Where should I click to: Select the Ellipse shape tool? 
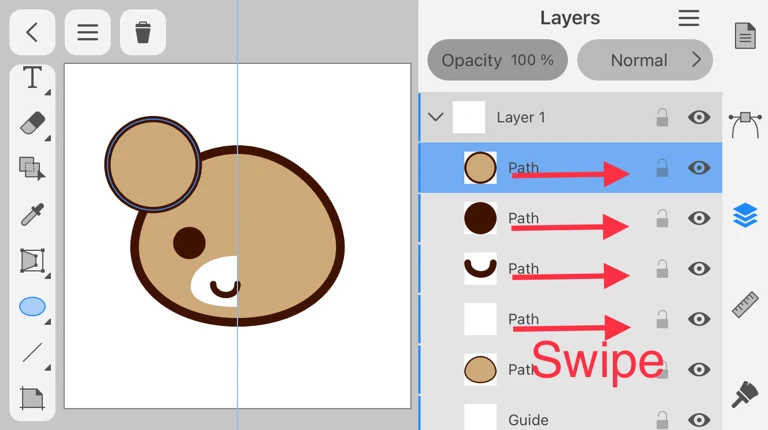[32, 307]
